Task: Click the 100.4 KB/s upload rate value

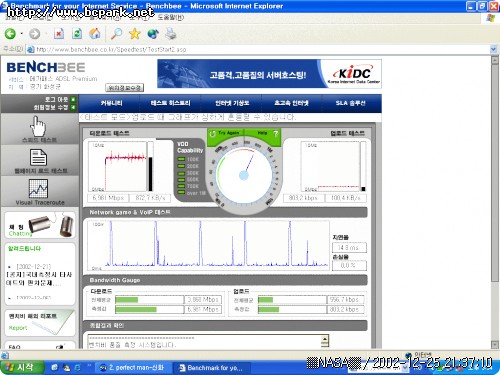Action: (346, 198)
